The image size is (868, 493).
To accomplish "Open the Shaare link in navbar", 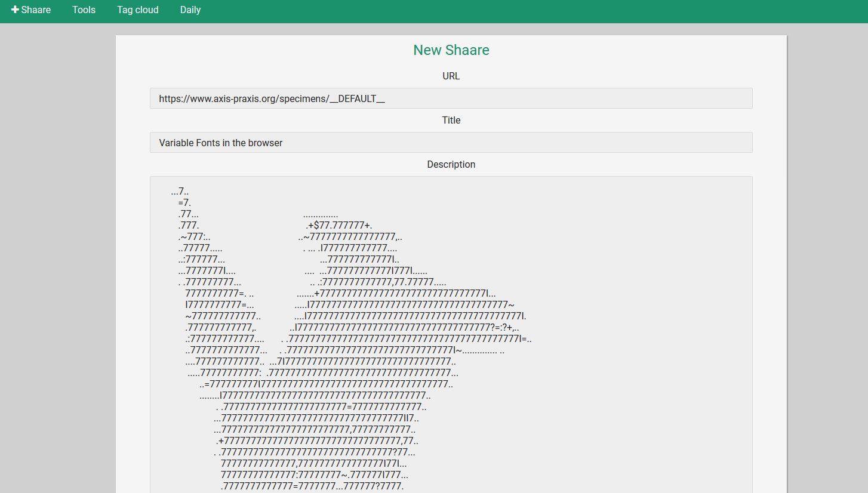I will [36, 10].
